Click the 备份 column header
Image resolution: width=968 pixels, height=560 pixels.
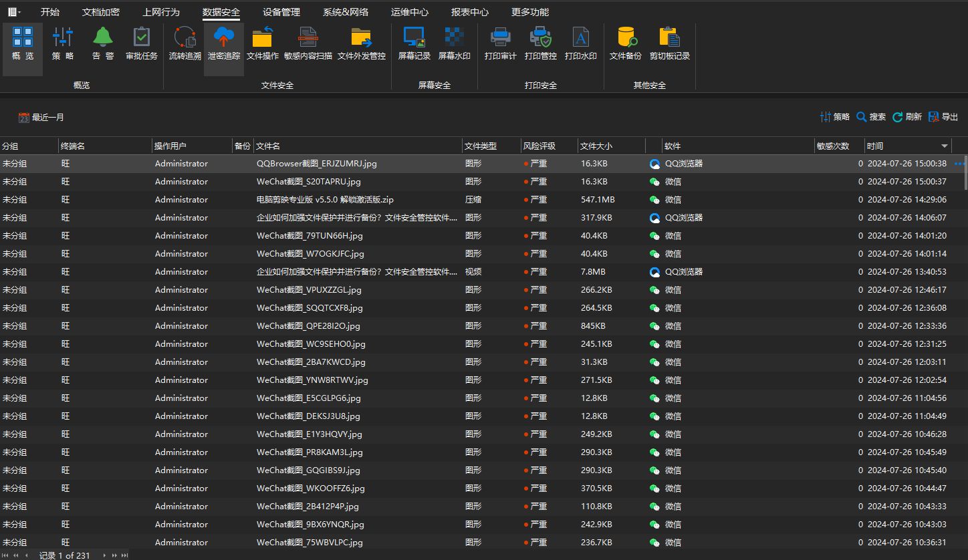click(243, 146)
